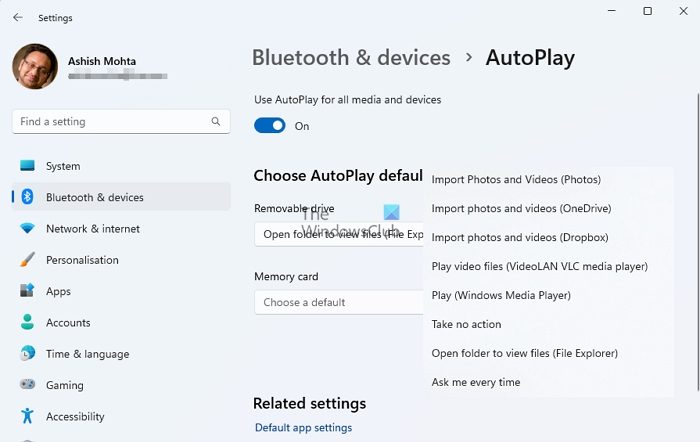This screenshot has height=442, width=700.
Task: Click the Time & language globe icon
Action: pos(27,354)
